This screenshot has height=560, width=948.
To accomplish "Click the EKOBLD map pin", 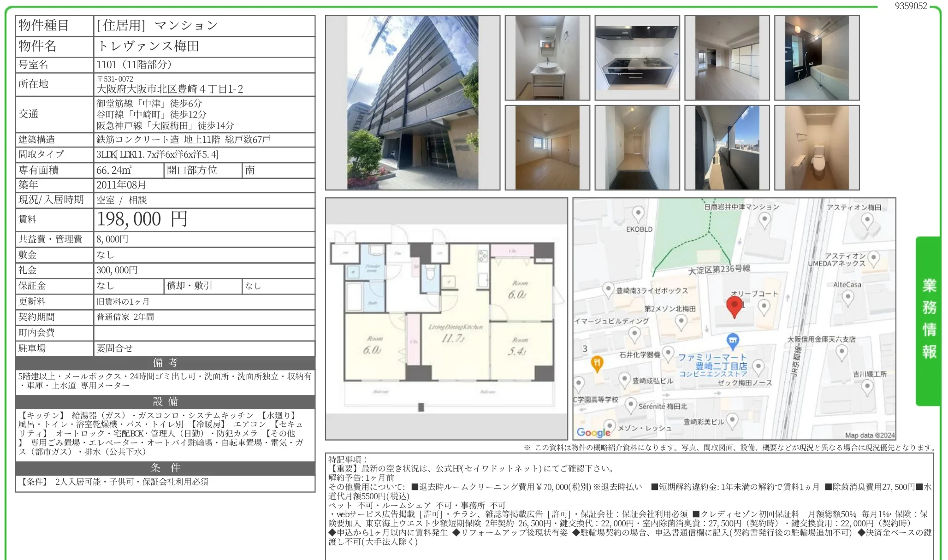I will point(638,213).
